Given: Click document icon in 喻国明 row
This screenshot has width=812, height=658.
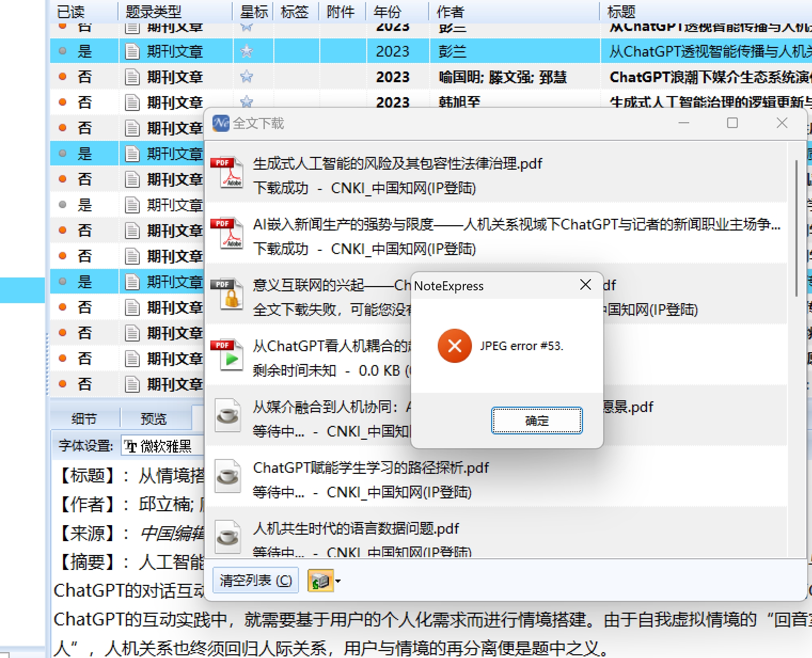Looking at the screenshot, I should pyautogui.click(x=132, y=77).
